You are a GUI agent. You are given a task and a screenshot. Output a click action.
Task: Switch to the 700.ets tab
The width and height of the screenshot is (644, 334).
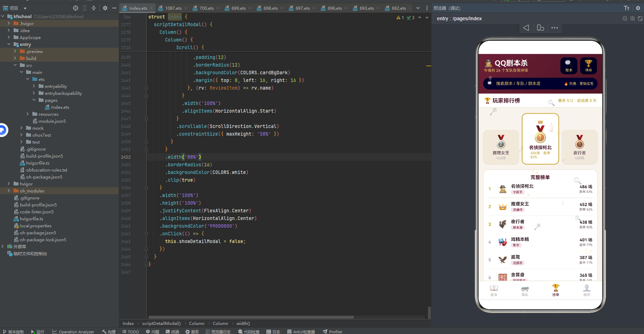pos(206,8)
